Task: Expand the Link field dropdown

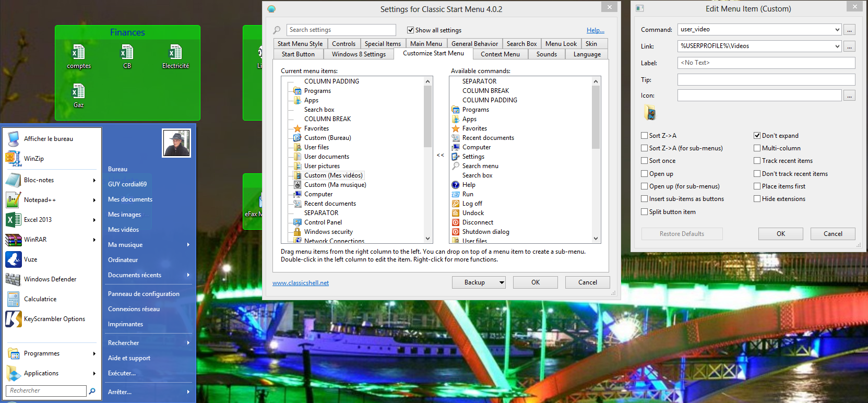Action: point(837,46)
